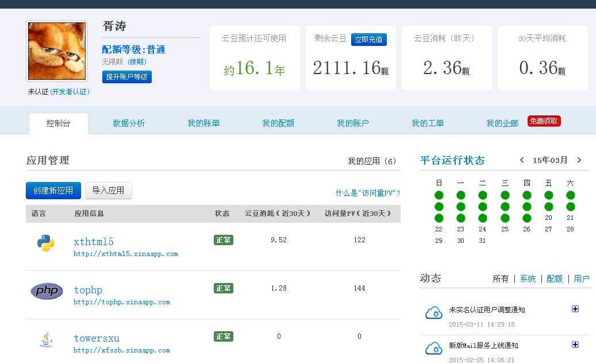The height and width of the screenshot is (364, 596).
Task: Click the 15年03月 month label
Action: tap(550, 160)
